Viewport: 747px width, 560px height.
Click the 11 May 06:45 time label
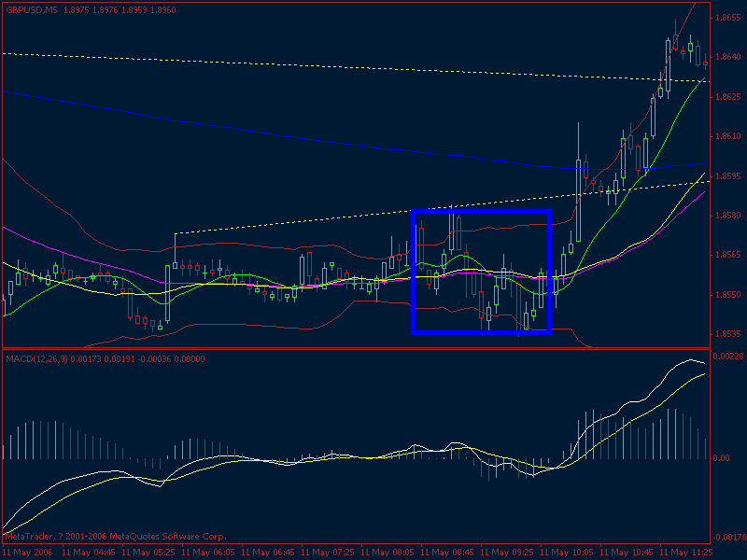click(268, 553)
